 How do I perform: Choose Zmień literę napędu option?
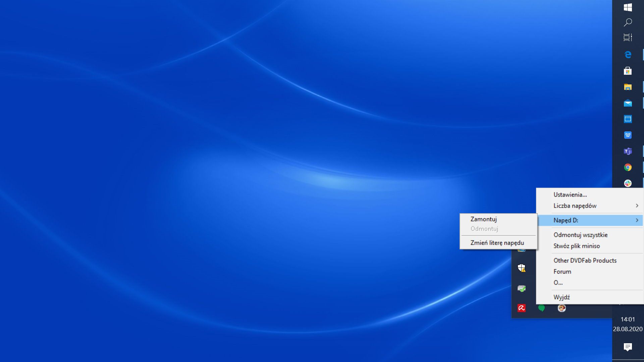point(497,243)
